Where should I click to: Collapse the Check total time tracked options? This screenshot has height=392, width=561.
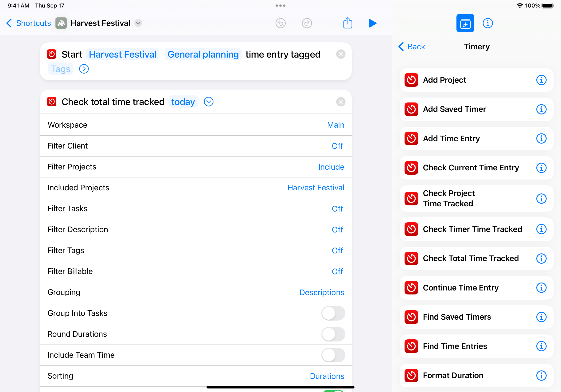[x=208, y=102]
